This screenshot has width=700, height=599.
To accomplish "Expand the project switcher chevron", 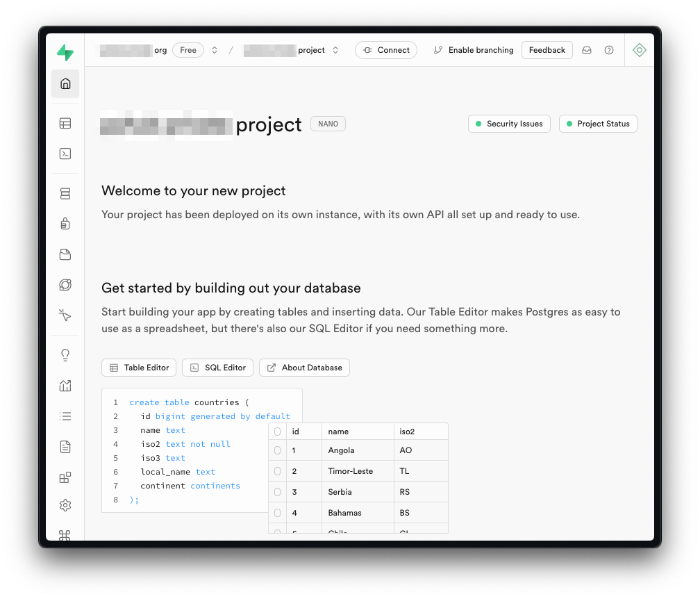I will 335,50.
